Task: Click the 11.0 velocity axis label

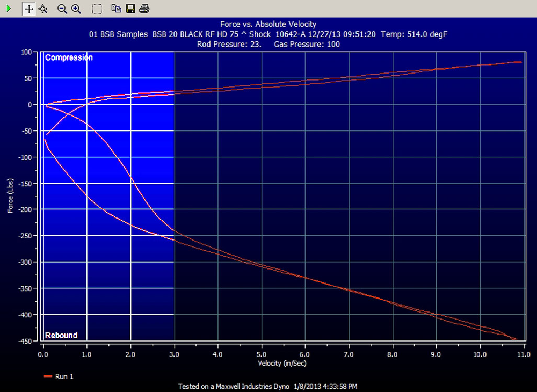Action: (524, 355)
